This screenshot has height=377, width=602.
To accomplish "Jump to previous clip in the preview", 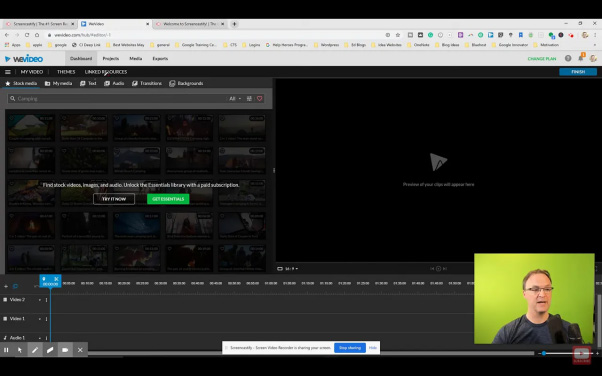I will [x=432, y=269].
